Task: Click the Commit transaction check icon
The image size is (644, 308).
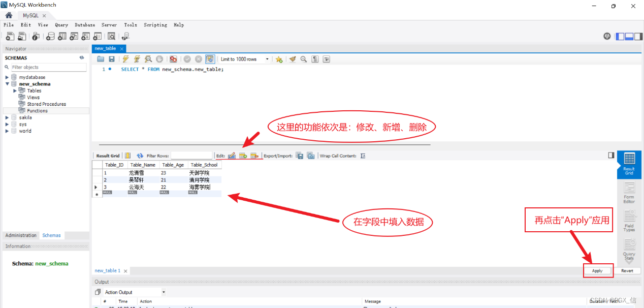Action: (187, 59)
